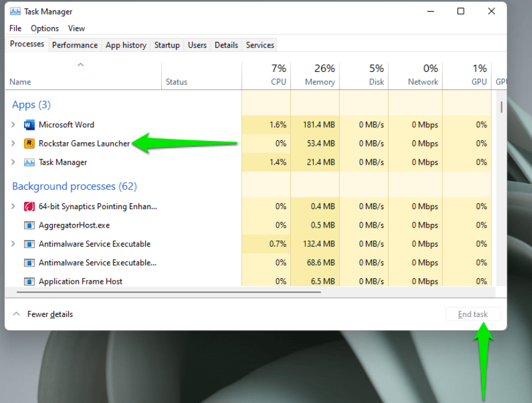The image size is (532, 403).
Task: Click the Apps (3) group heading
Action: pos(31,105)
